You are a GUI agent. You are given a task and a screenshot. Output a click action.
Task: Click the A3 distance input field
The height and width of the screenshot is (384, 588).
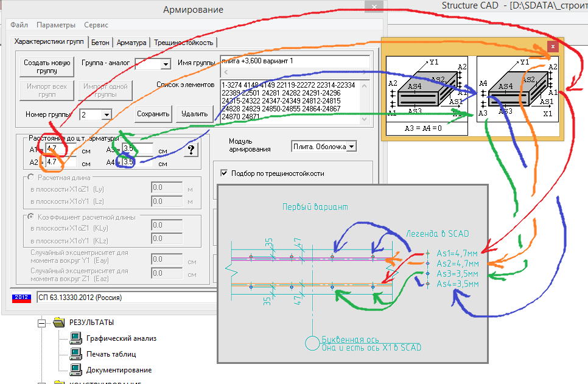(x=138, y=148)
